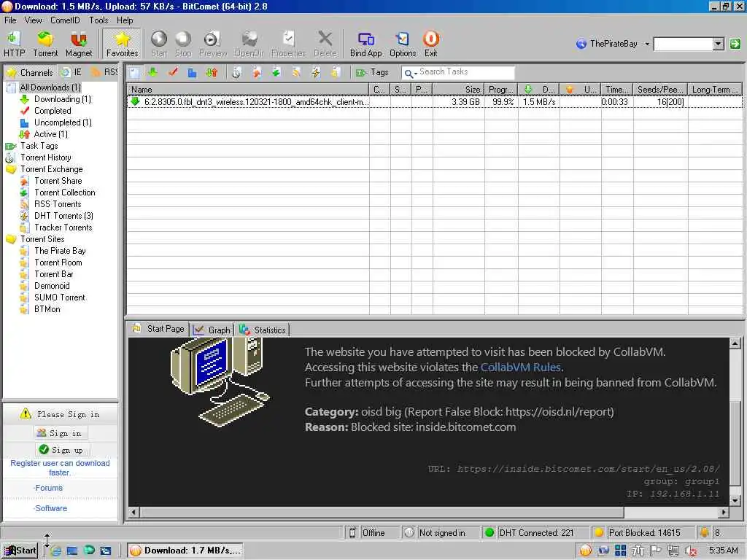Click the Sign in button
Image resolution: width=747 pixels, height=560 pixels.
[x=60, y=433]
